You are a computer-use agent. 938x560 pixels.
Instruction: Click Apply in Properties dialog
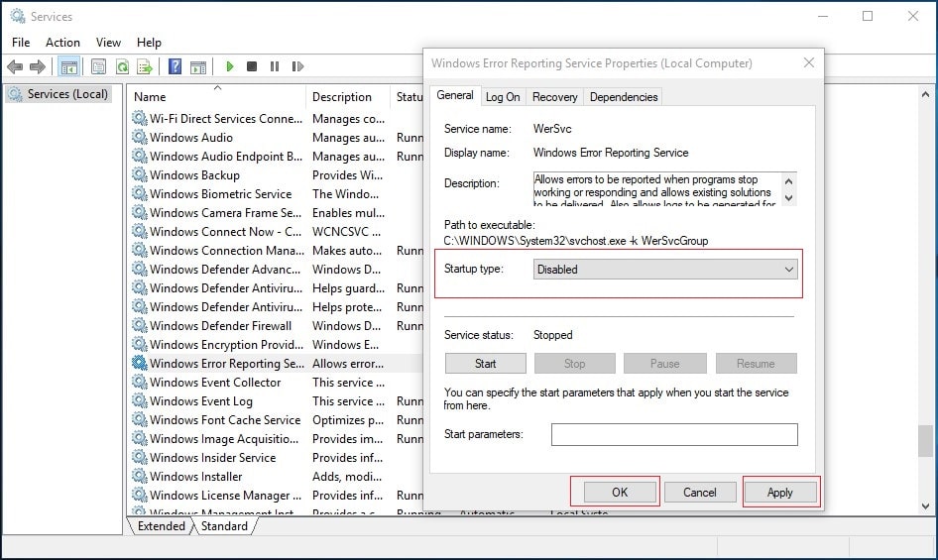[x=780, y=492]
